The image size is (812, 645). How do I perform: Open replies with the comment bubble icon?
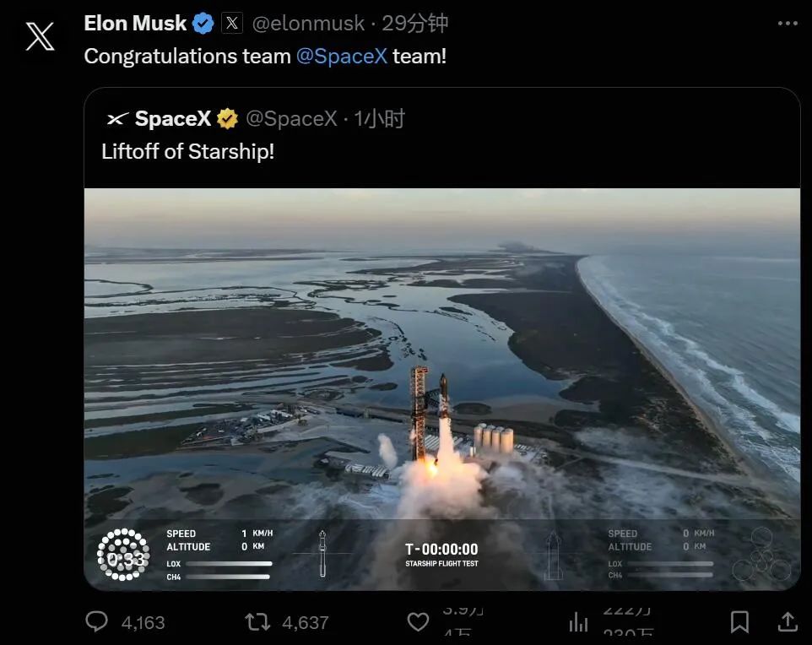click(x=98, y=622)
